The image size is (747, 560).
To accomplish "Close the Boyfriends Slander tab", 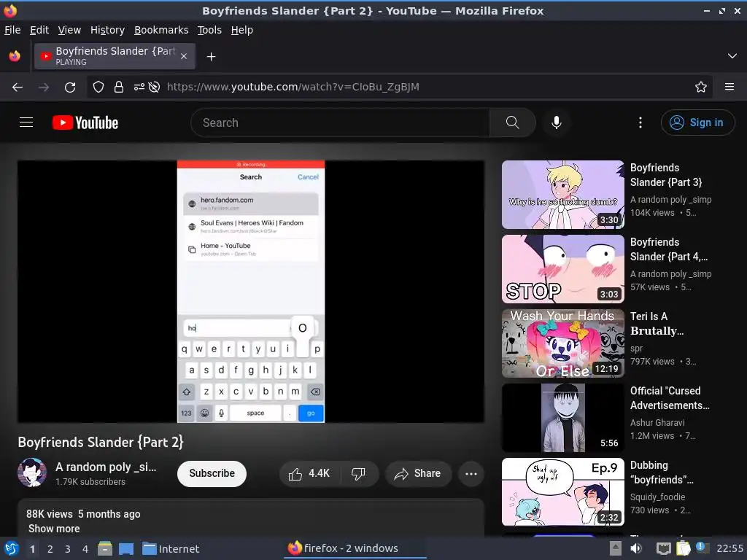I will (184, 56).
